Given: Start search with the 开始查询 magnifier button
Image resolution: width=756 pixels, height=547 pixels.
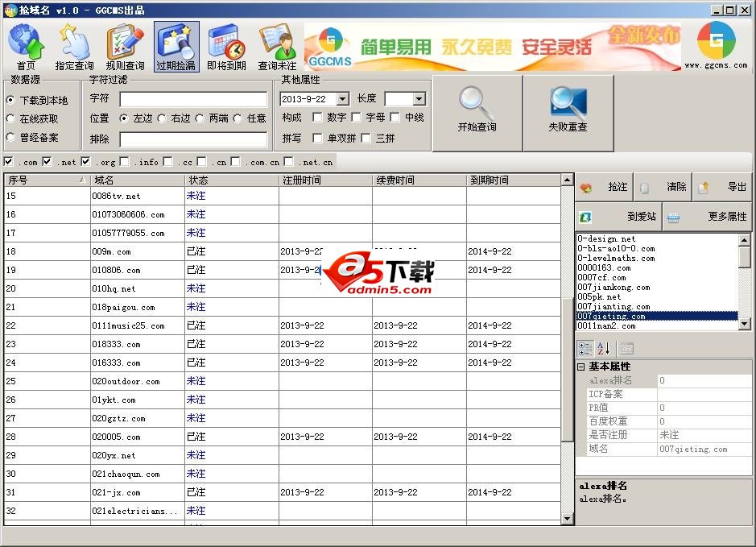Looking at the screenshot, I should point(477,113).
